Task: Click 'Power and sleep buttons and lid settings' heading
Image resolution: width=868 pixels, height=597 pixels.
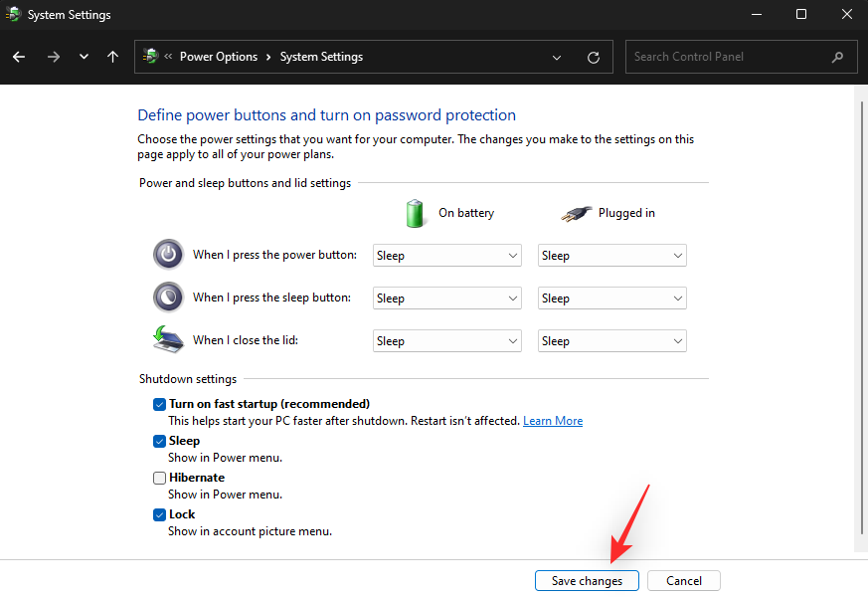Action: pos(245,183)
